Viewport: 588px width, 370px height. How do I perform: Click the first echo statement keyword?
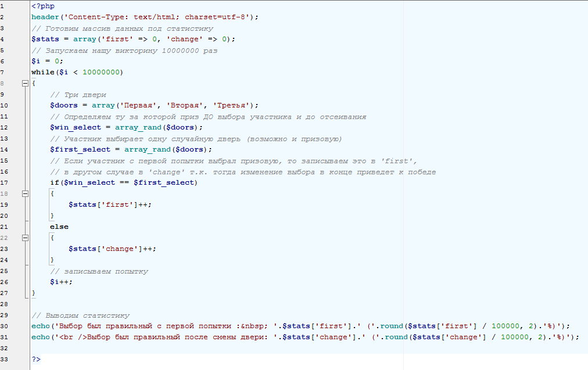coord(41,326)
